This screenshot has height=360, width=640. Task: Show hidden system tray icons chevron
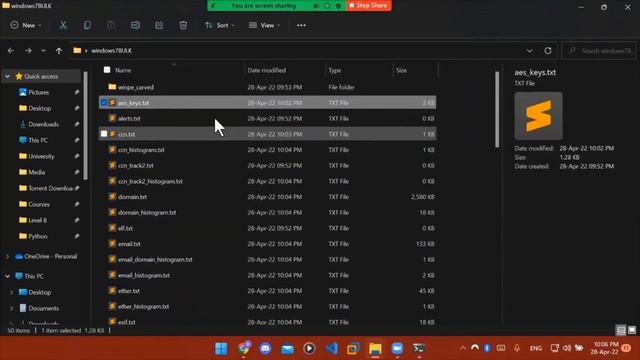point(462,348)
